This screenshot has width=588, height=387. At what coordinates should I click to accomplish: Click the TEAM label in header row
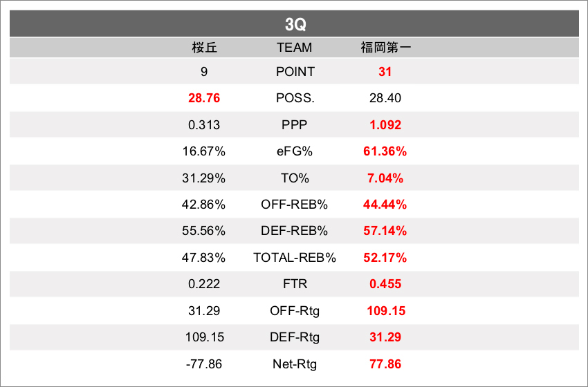[x=295, y=48]
